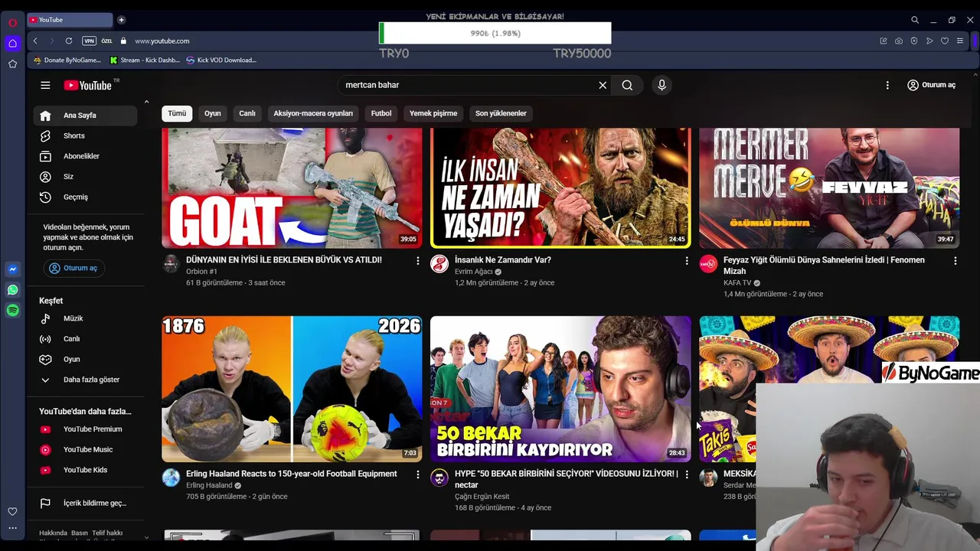Click the site lock security icon
Image resolution: width=980 pixels, height=551 pixels.
(123, 41)
